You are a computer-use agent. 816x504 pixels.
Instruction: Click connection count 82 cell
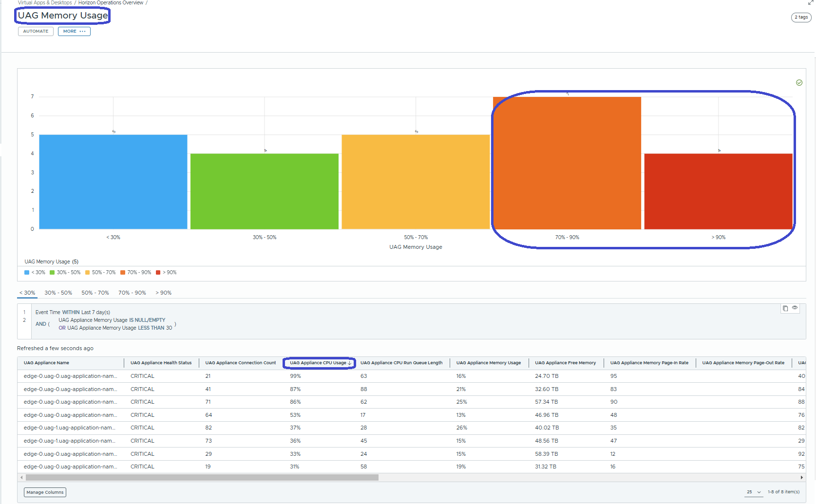(x=209, y=428)
